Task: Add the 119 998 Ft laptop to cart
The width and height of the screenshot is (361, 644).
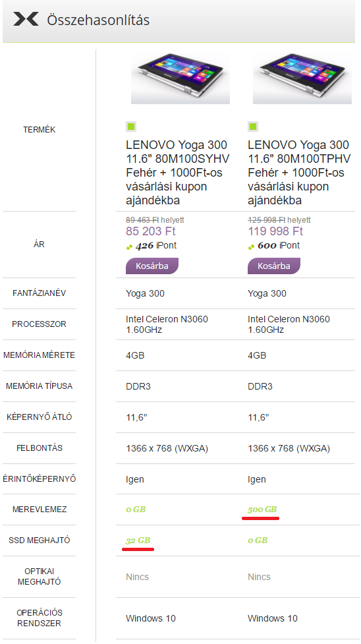Action: (274, 266)
